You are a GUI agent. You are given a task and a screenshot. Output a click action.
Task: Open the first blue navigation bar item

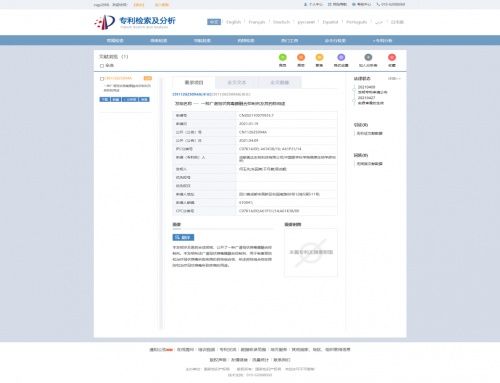pyautogui.click(x=115, y=40)
